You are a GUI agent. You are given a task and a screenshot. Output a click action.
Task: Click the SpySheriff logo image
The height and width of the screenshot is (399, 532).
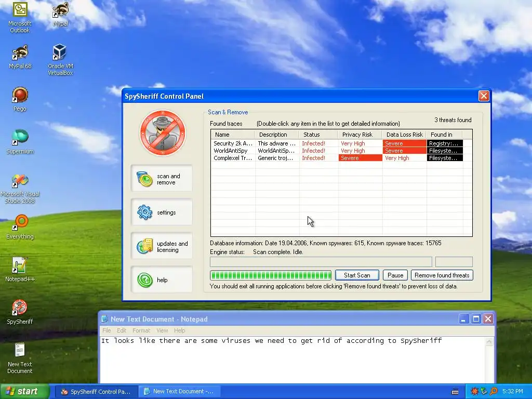point(163,132)
